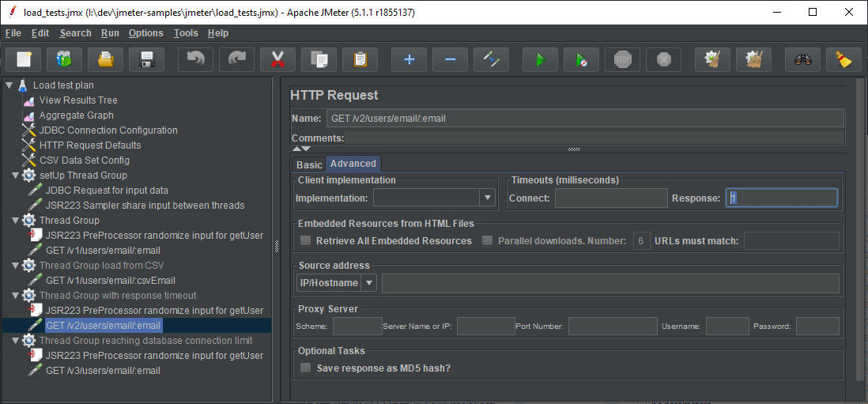
Task: Toggle Parallel downloads checkbox
Action: point(487,240)
